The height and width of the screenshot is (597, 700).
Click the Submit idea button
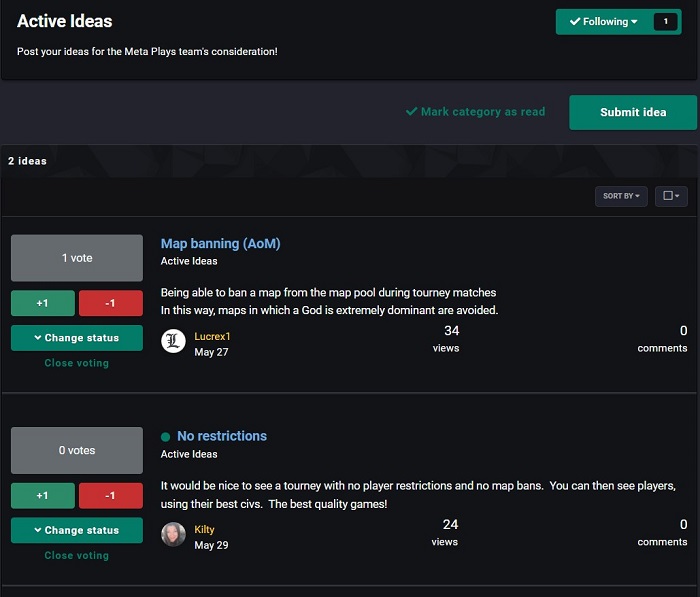(632, 112)
